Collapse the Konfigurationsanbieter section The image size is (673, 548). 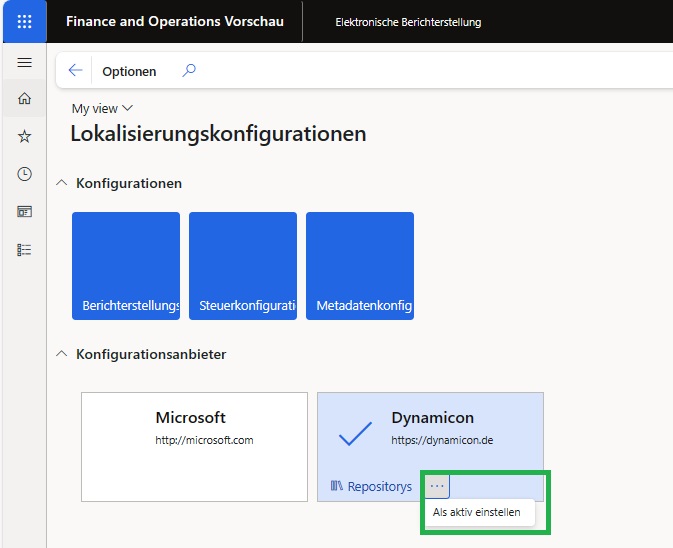point(63,354)
